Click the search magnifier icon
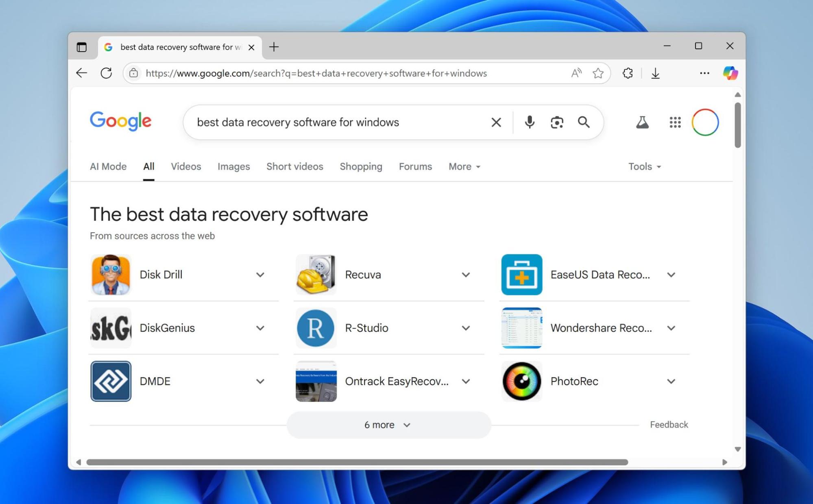The image size is (813, 504). pos(584,122)
